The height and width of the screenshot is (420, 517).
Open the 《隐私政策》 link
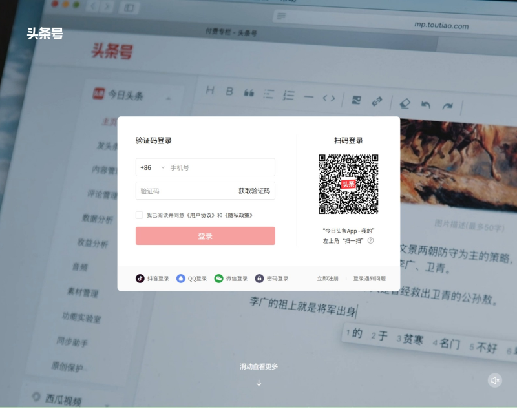[238, 215]
